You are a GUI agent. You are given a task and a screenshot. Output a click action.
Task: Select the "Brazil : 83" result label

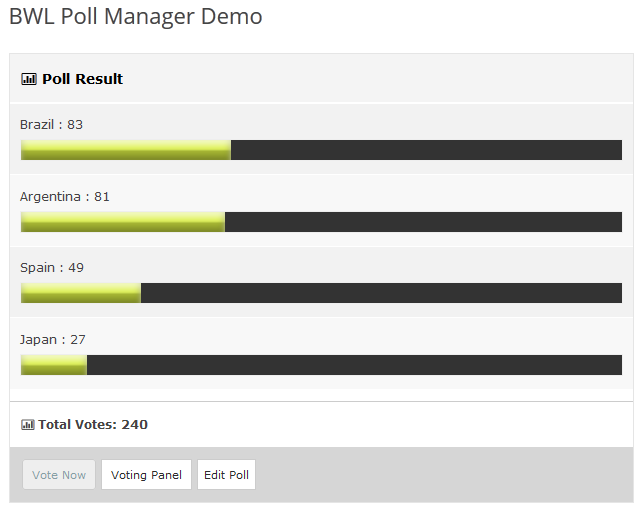(51, 125)
